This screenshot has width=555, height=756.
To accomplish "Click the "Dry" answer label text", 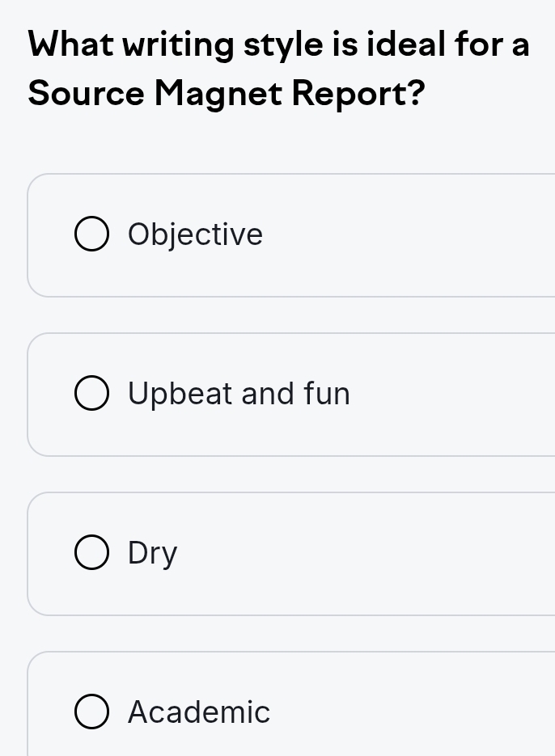I will pyautogui.click(x=152, y=554).
